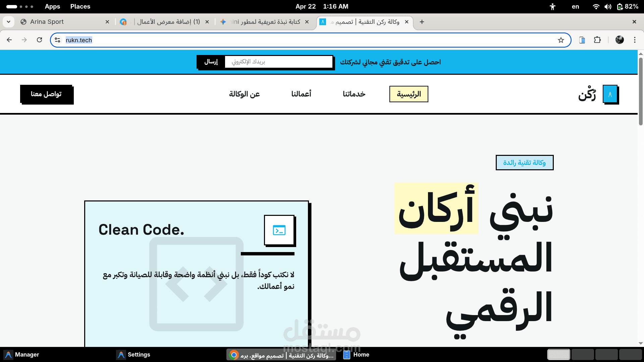Viewport: 644px width, 362px height.
Task: Click the احصل على تدقيق تقني مجاني text
Action: [x=390, y=62]
